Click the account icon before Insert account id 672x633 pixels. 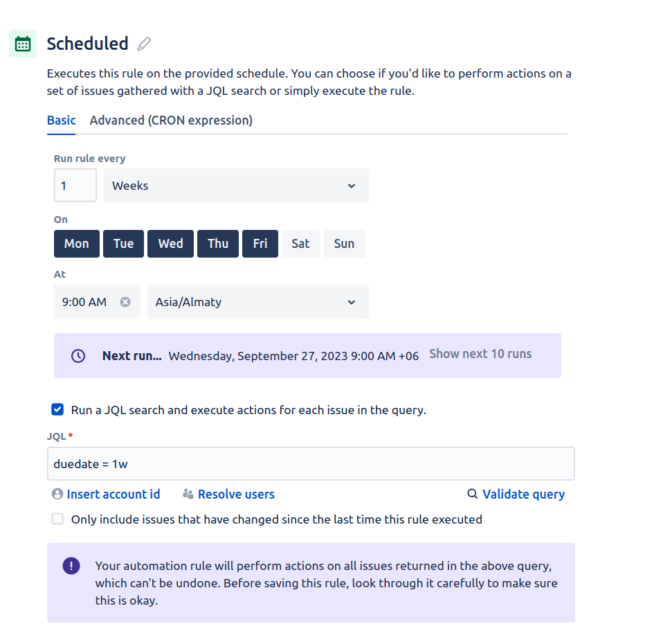tap(56, 494)
